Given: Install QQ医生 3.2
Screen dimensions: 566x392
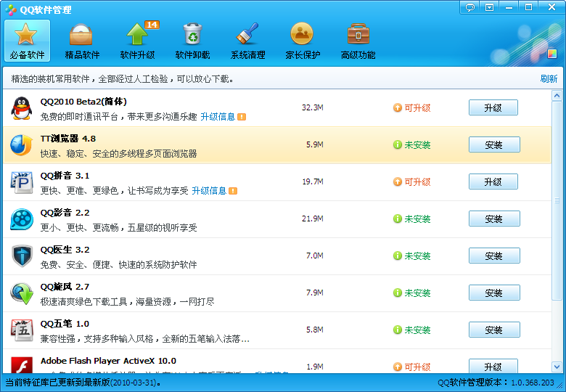Looking at the screenshot, I should 494,256.
